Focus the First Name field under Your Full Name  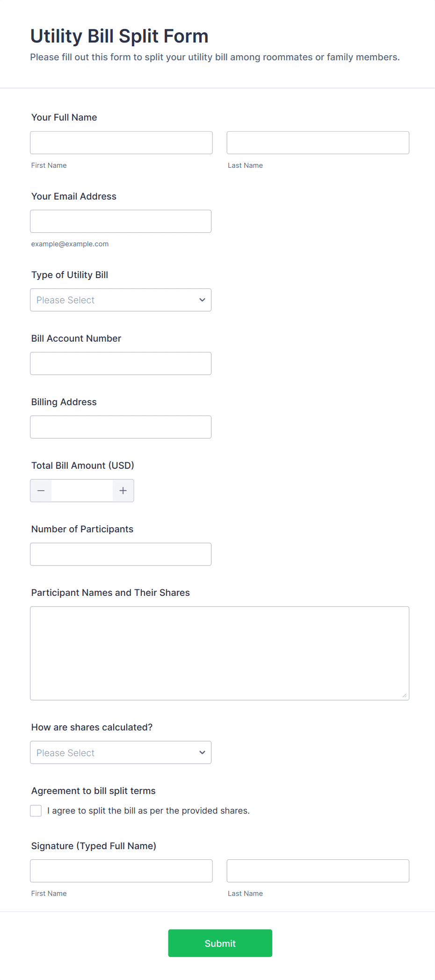(x=121, y=143)
